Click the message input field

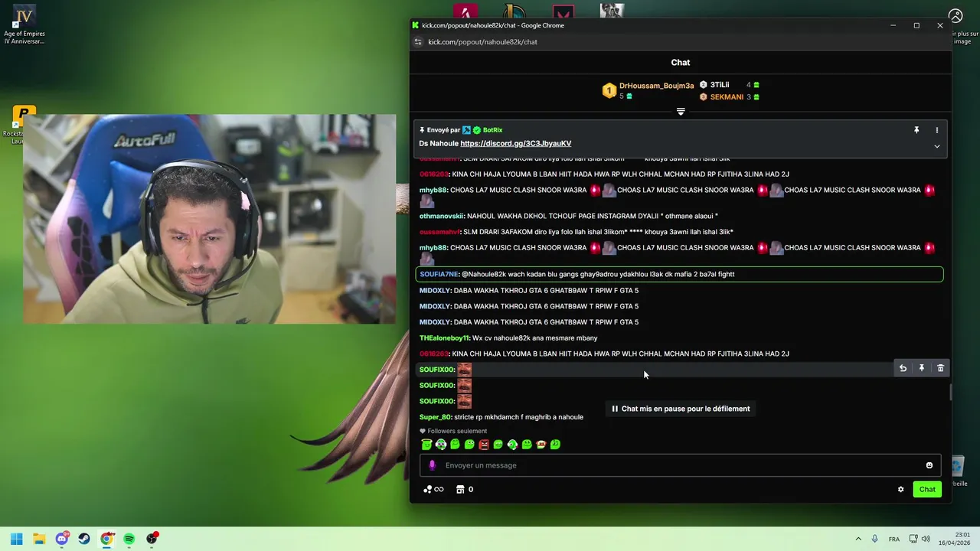(680, 465)
